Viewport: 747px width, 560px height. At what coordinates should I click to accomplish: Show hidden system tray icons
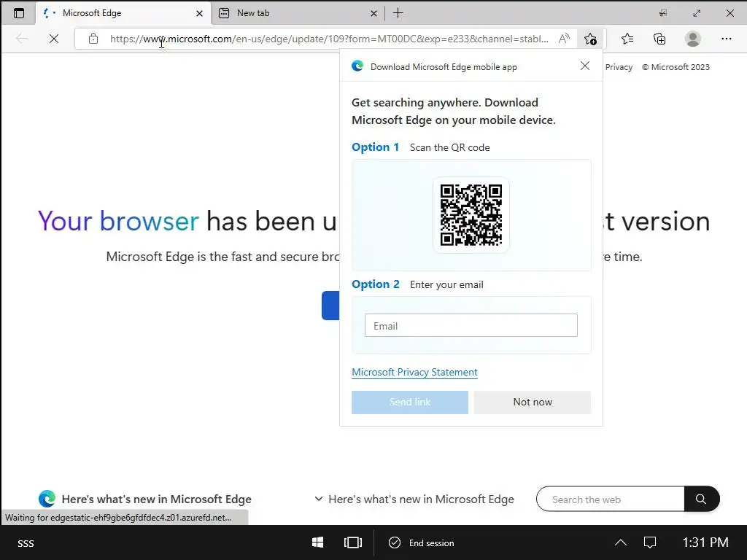point(620,542)
